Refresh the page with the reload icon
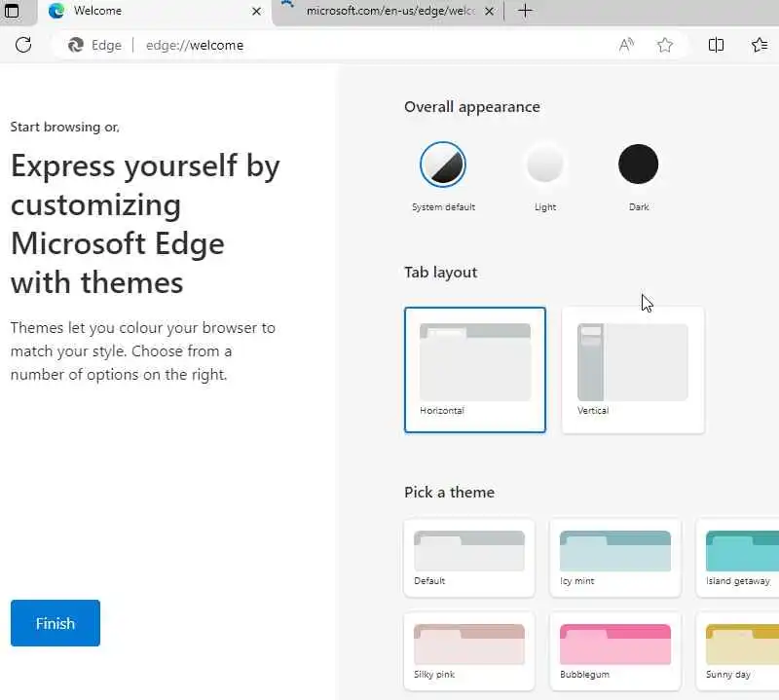Viewport: 779px width, 700px height. pyautogui.click(x=23, y=45)
